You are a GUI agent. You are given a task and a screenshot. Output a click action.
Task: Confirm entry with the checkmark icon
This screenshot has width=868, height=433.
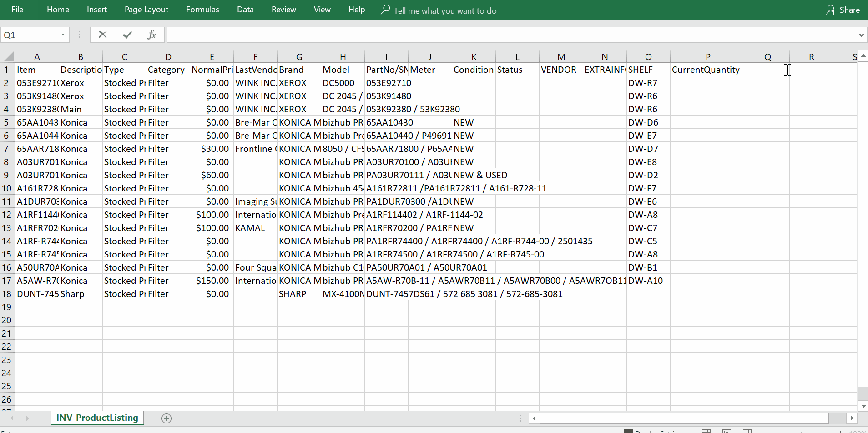(127, 35)
